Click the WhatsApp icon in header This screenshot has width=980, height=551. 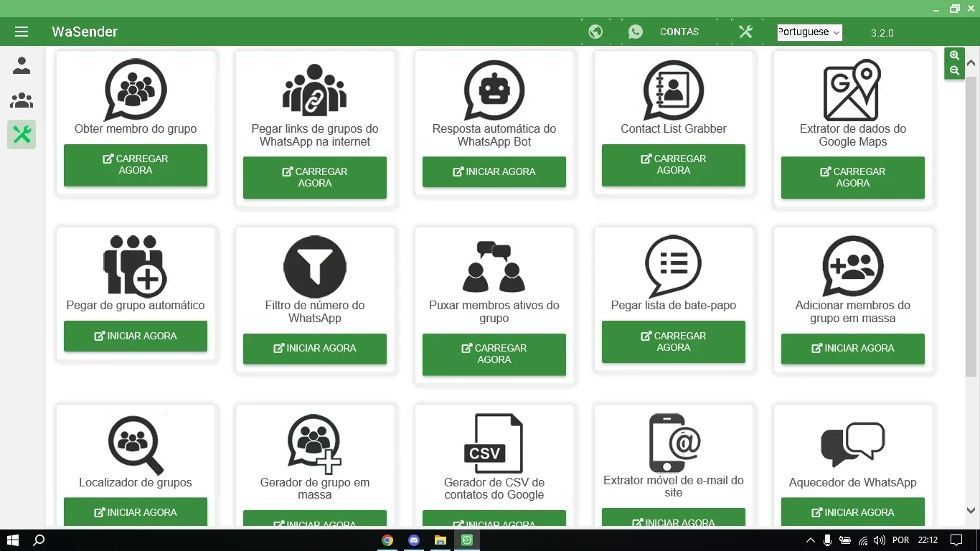point(636,32)
